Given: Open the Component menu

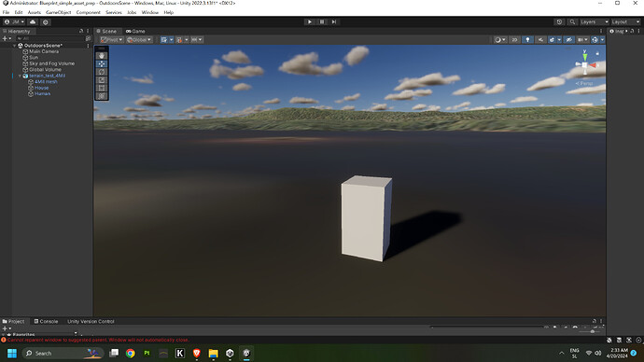Looking at the screenshot, I should click(89, 12).
